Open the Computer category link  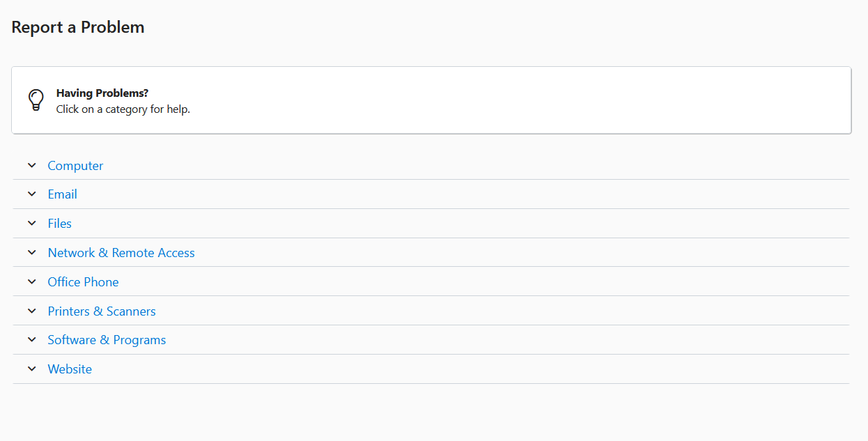click(x=75, y=166)
